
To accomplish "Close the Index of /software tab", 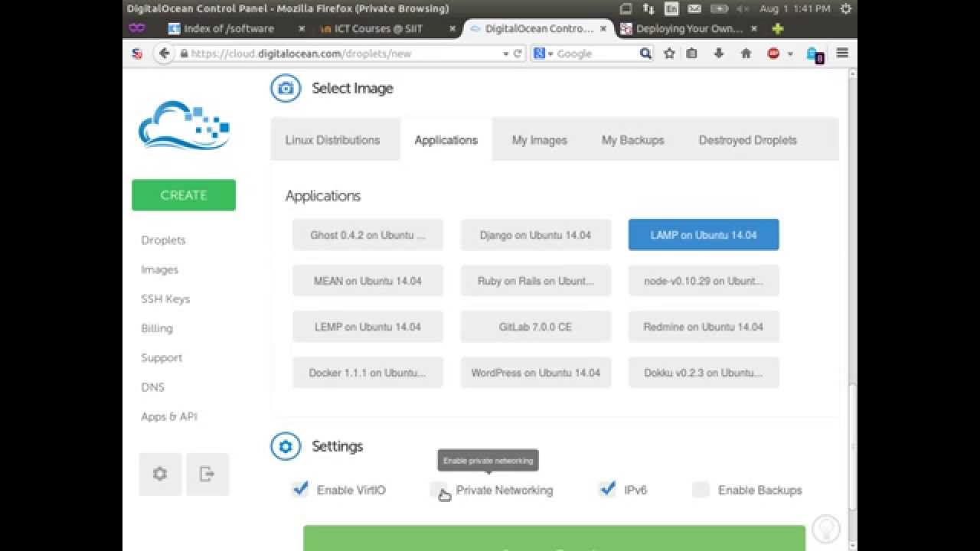I will [x=302, y=28].
